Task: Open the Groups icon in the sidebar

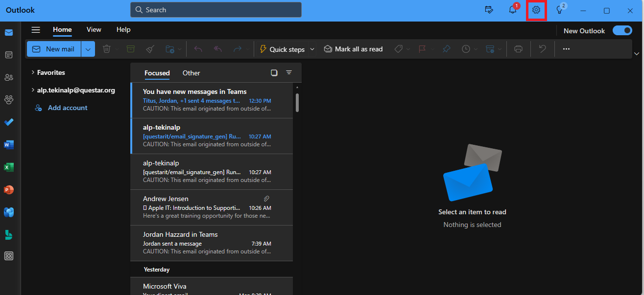Action: (x=9, y=99)
